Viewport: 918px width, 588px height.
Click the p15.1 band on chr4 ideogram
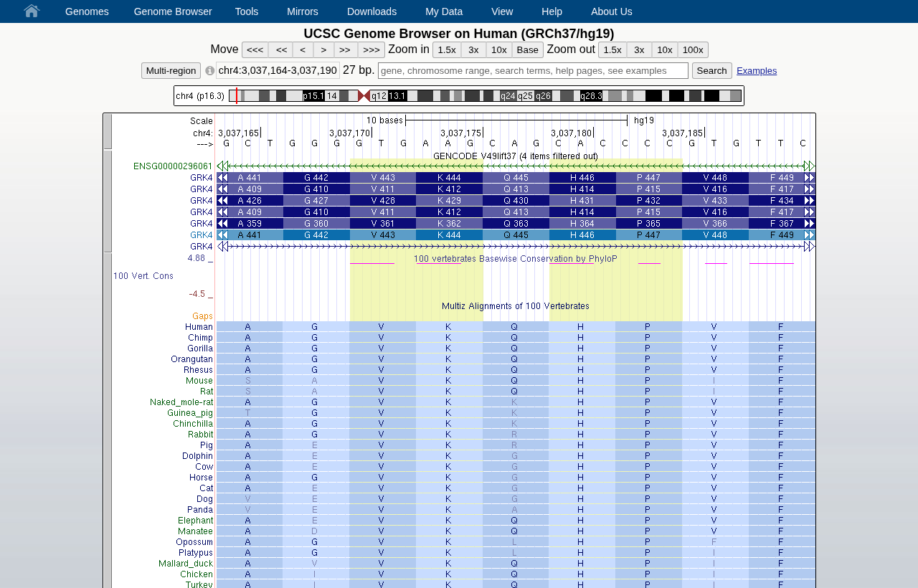(x=313, y=96)
